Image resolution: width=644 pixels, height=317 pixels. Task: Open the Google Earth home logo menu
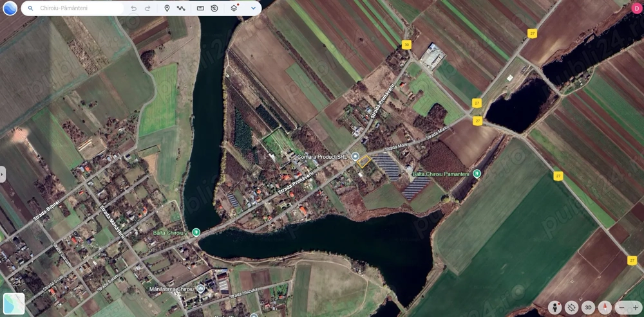(x=10, y=8)
